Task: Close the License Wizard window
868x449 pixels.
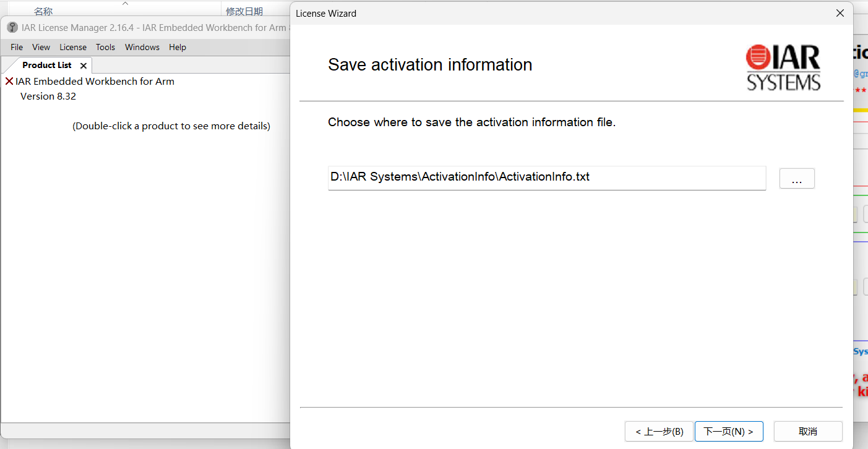Action: tap(840, 13)
